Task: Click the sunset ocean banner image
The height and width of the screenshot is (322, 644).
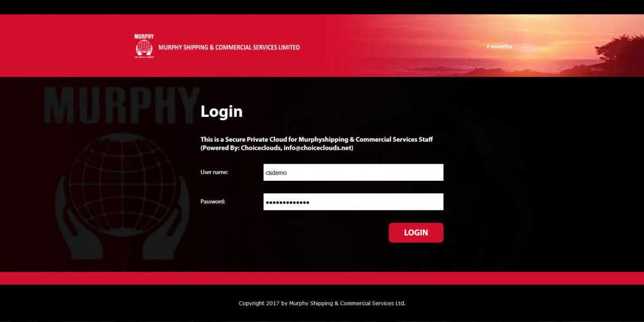Action: [483, 46]
